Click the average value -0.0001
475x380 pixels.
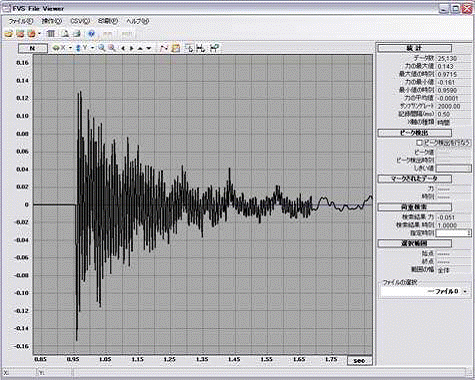click(x=448, y=98)
